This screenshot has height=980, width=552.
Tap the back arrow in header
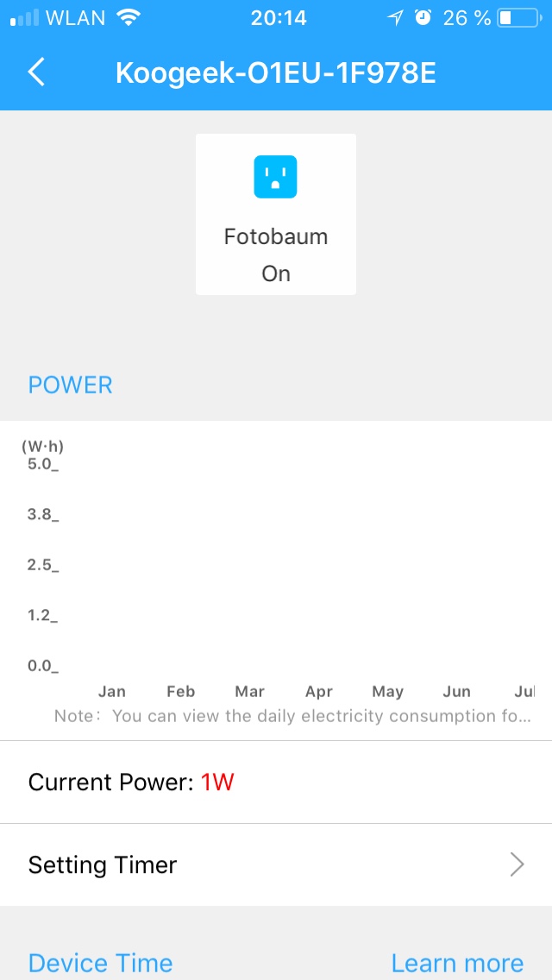click(x=36, y=72)
